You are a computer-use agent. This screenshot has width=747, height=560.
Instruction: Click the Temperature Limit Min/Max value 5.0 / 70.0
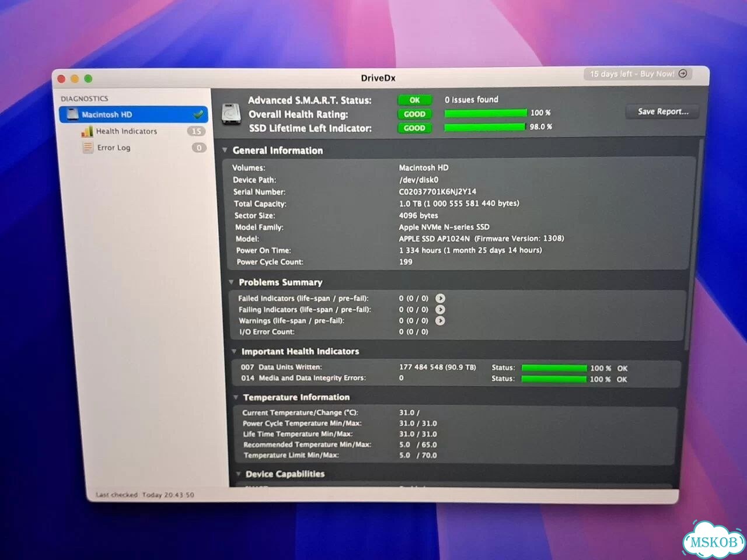[x=418, y=455]
